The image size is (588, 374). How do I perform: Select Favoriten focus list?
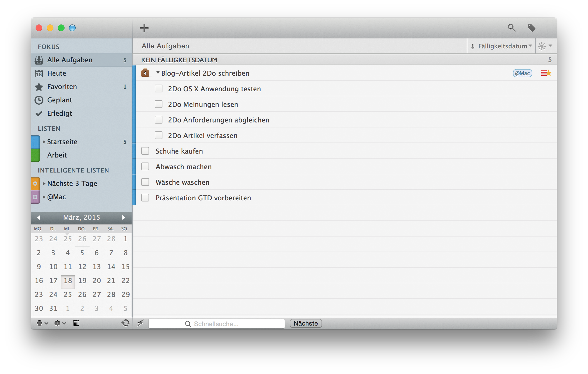pyautogui.click(x=81, y=87)
